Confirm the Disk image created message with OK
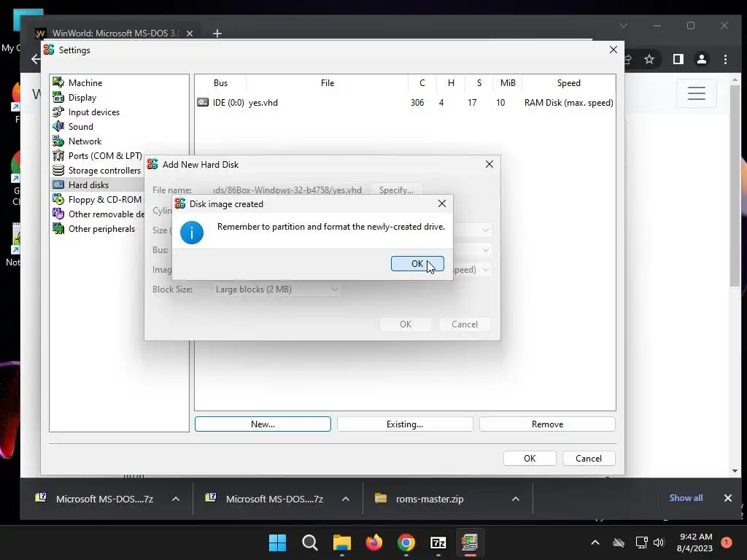The width and height of the screenshot is (747, 560). pyautogui.click(x=417, y=263)
